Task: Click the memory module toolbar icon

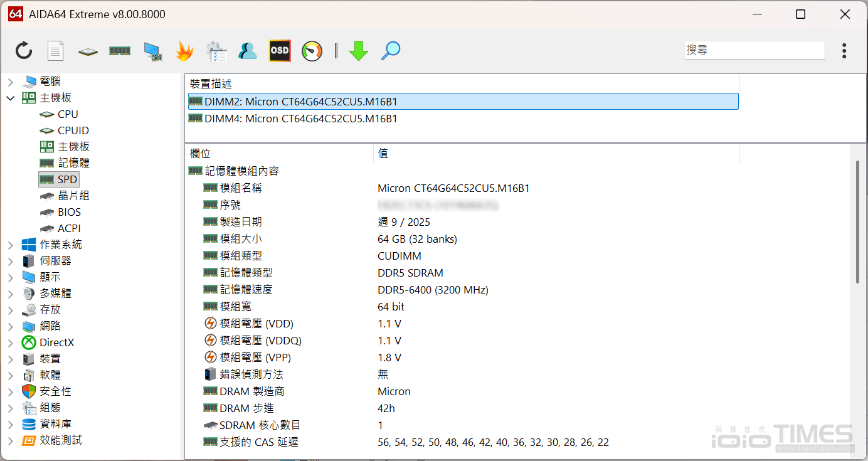Action: click(x=120, y=51)
